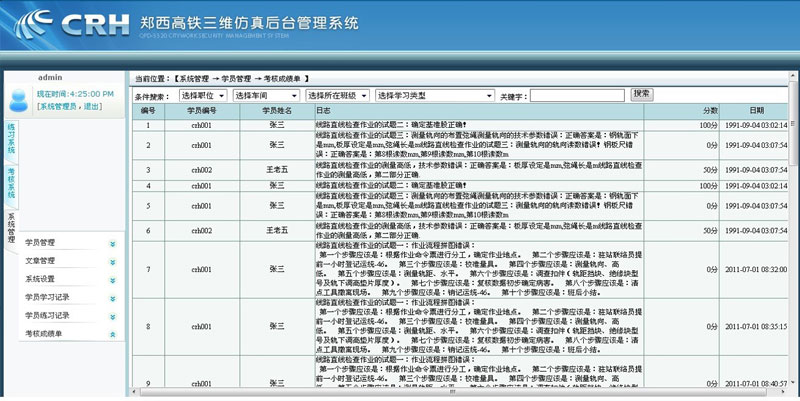This screenshot has width=800, height=401.
Task: Click date 1991-09-04 03:07:54 in row 2
Action: click(x=756, y=146)
